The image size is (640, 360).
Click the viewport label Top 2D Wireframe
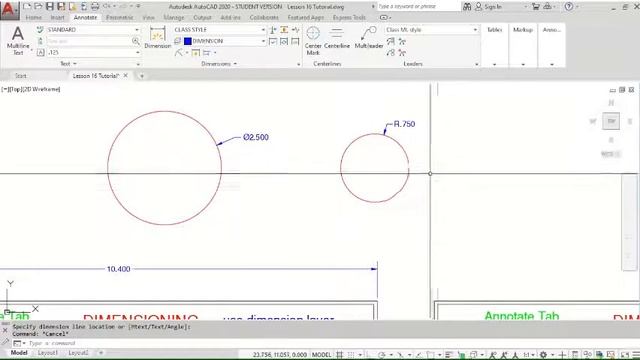click(31, 89)
